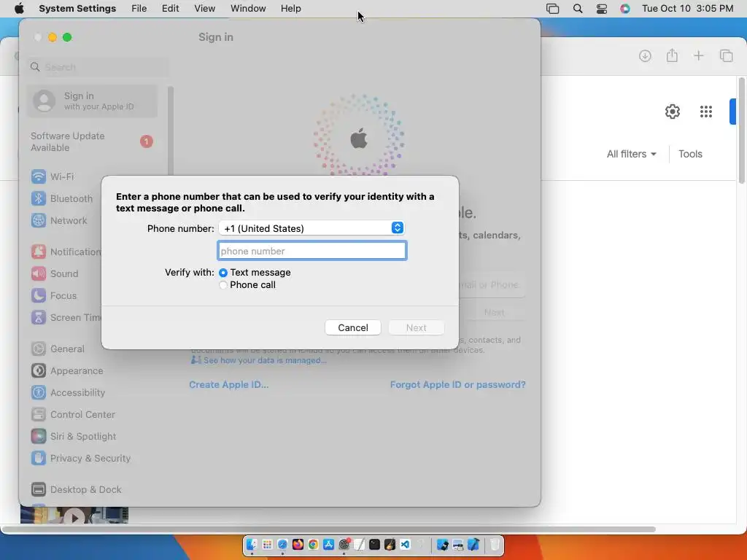The height and width of the screenshot is (560, 747).
Task: Open App Store from the Dock
Action: coord(328,545)
